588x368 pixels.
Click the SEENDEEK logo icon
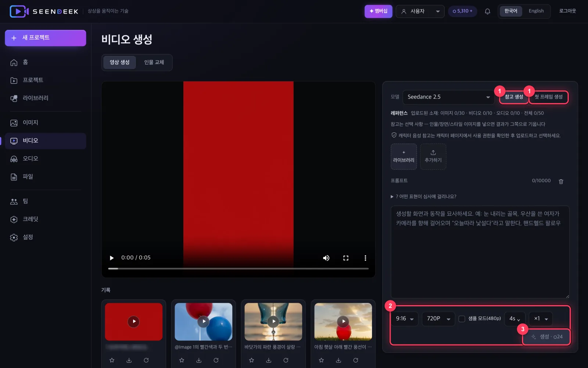coord(19,11)
